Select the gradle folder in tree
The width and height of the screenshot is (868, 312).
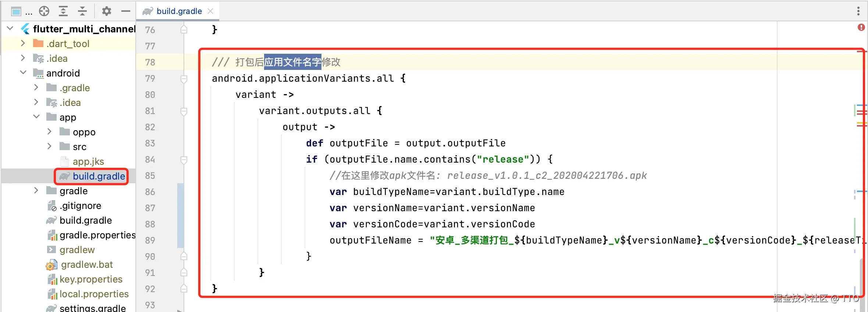(x=74, y=191)
